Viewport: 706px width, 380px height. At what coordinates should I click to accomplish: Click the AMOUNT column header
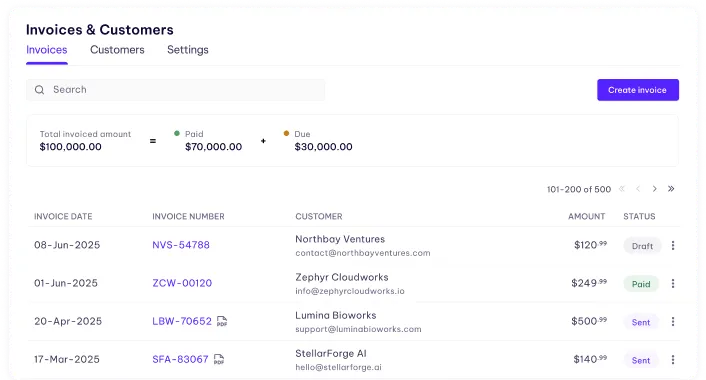[586, 217]
